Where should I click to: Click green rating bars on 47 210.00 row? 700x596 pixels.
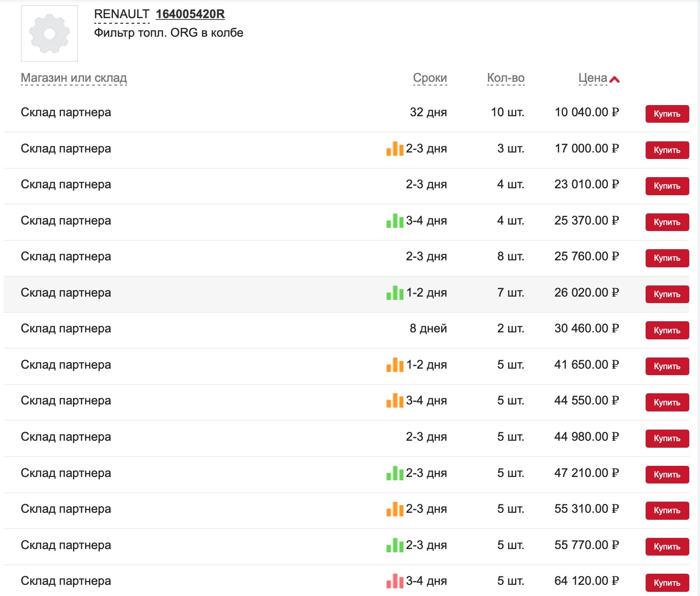pos(395,473)
